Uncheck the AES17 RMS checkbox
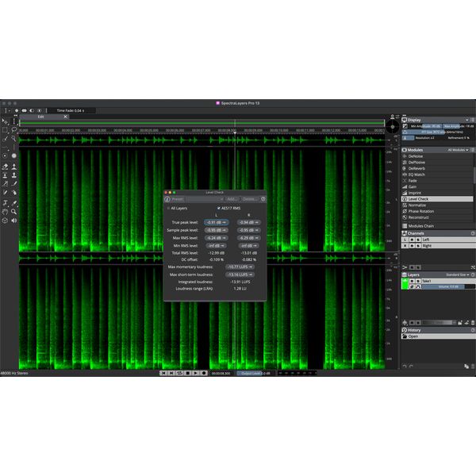476x476 pixels. point(219,208)
